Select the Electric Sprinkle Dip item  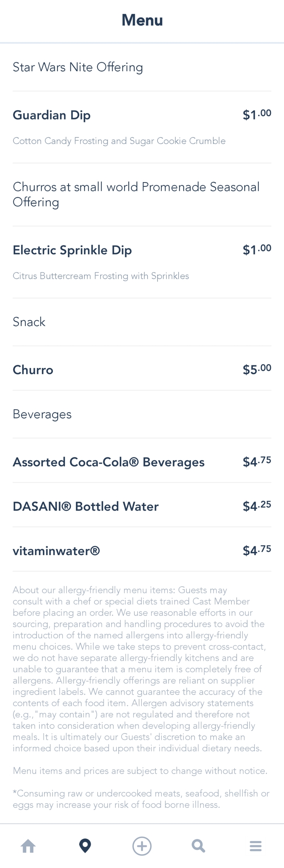point(72,250)
